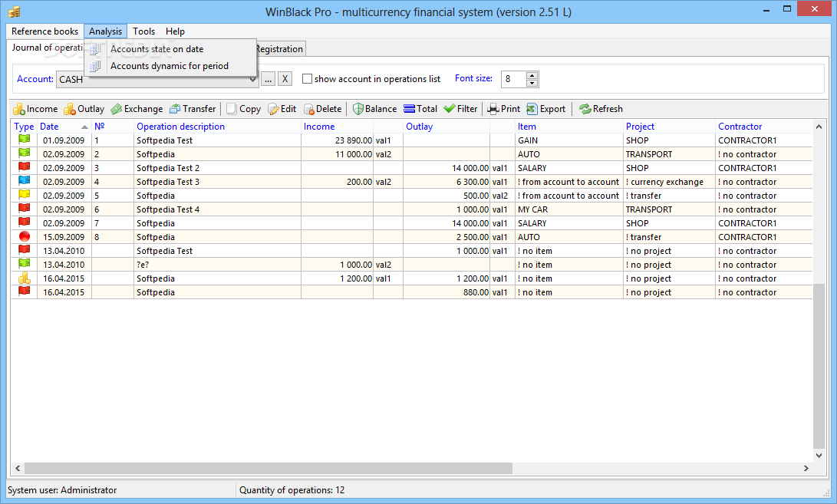
Task: Click the WinBlack Pro title bar icon
Action: click(15, 12)
